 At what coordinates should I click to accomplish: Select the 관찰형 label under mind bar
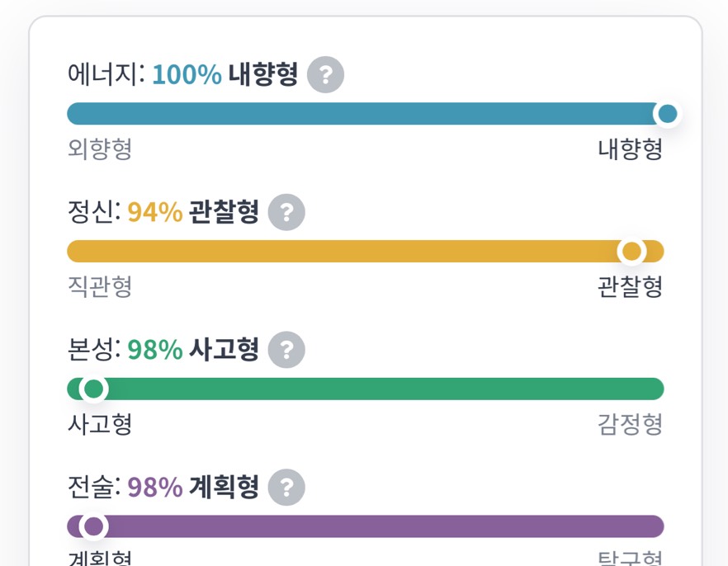pyautogui.click(x=630, y=286)
